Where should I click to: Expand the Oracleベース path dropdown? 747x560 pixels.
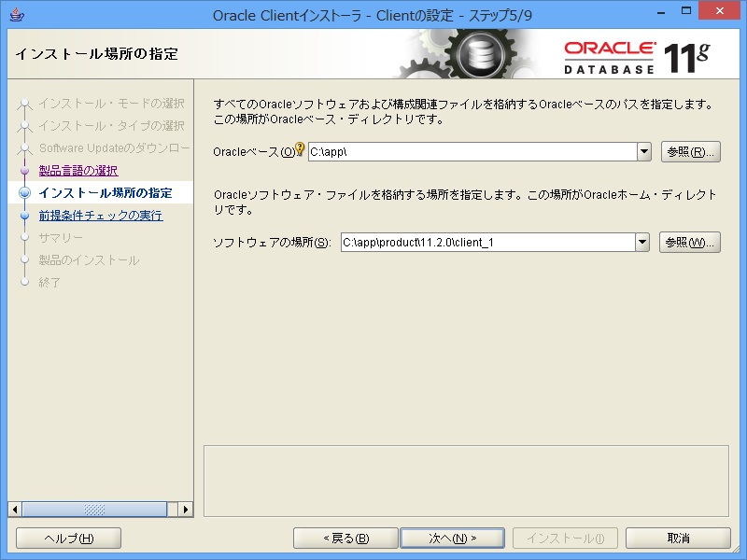tap(643, 151)
